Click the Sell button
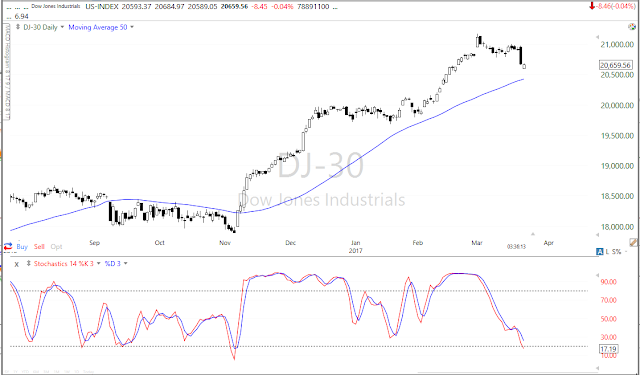 39,246
